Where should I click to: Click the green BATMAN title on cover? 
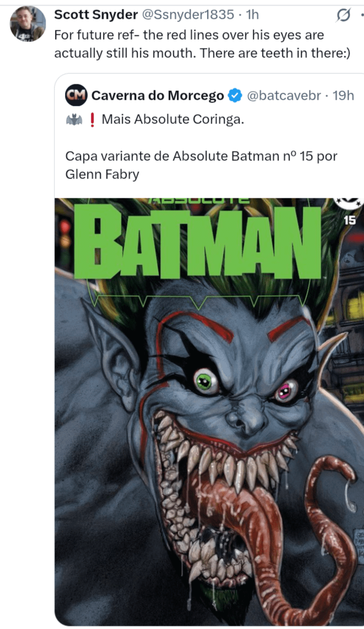pos(198,242)
